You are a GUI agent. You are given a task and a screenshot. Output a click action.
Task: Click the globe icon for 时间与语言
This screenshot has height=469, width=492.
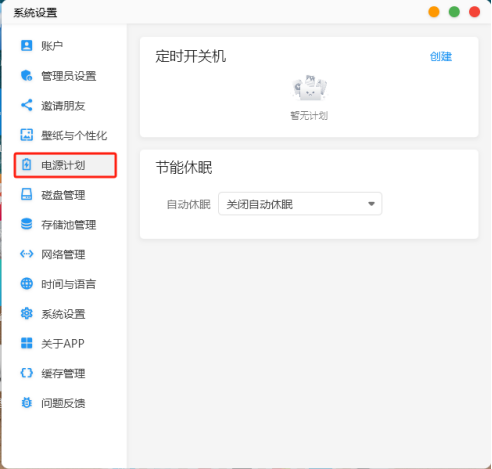pos(27,284)
